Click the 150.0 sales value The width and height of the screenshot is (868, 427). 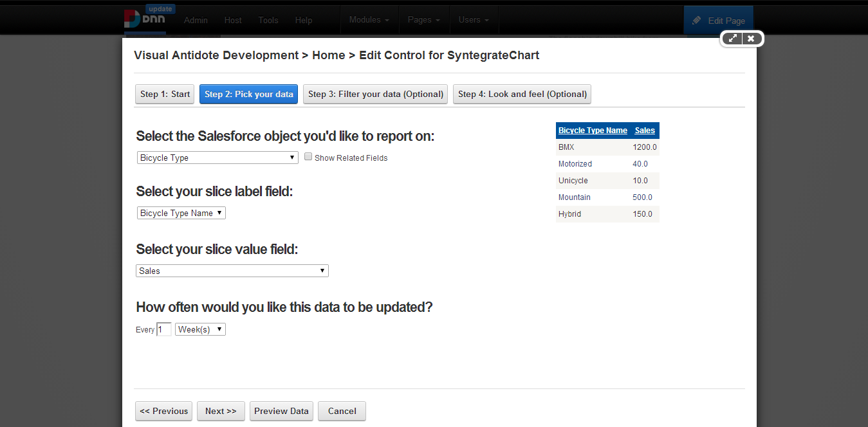(642, 214)
